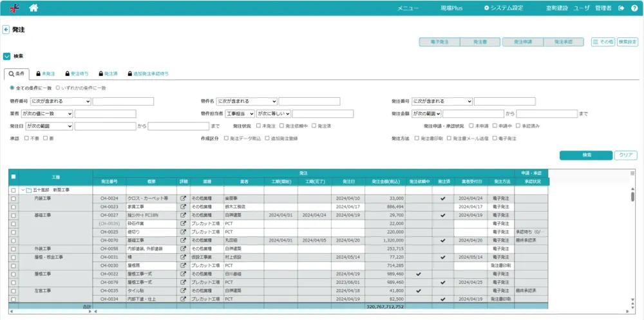Open detail link icon for order CH-0070

pyautogui.click(x=183, y=240)
